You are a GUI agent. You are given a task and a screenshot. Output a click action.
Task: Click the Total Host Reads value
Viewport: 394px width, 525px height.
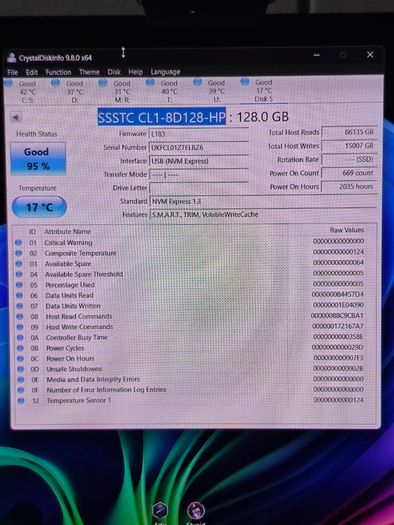tap(349, 132)
